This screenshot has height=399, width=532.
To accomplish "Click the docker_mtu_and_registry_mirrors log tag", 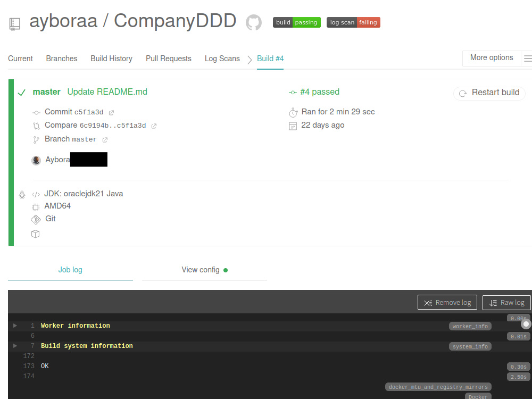I will tap(438, 387).
